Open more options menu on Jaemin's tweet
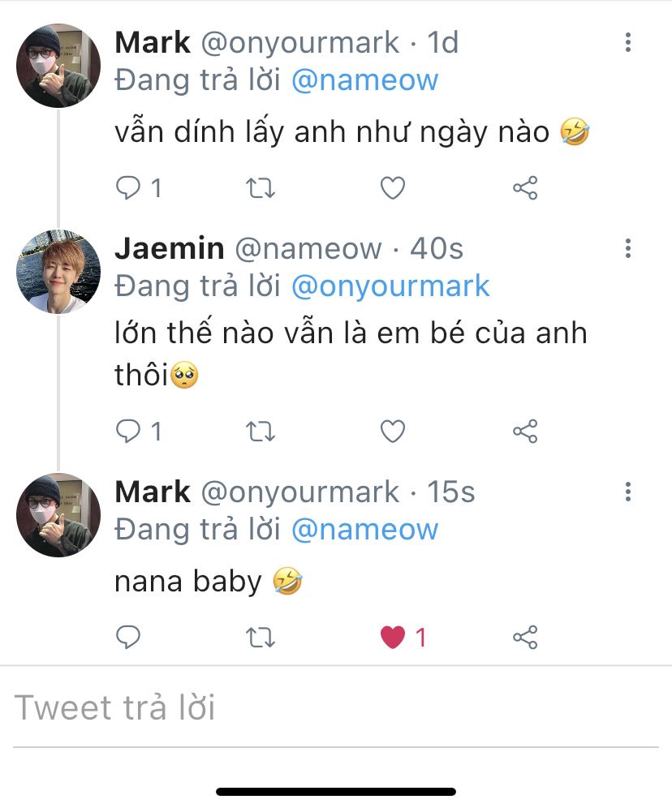672x808 pixels. tap(628, 249)
